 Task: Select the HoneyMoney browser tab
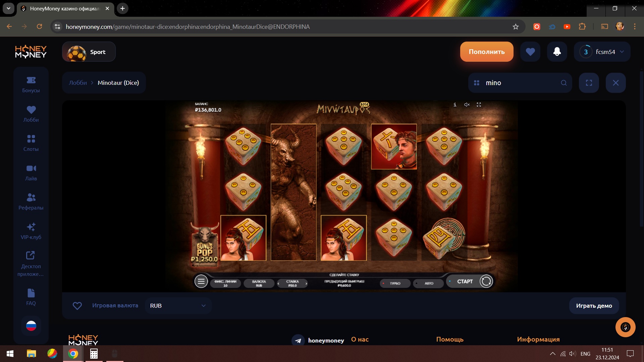[x=65, y=8]
